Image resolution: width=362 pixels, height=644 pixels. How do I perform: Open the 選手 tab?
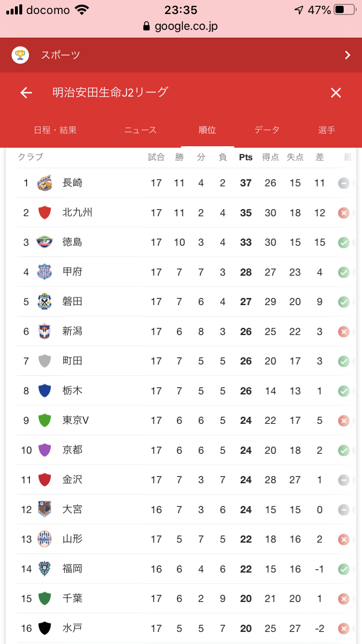coord(327,130)
